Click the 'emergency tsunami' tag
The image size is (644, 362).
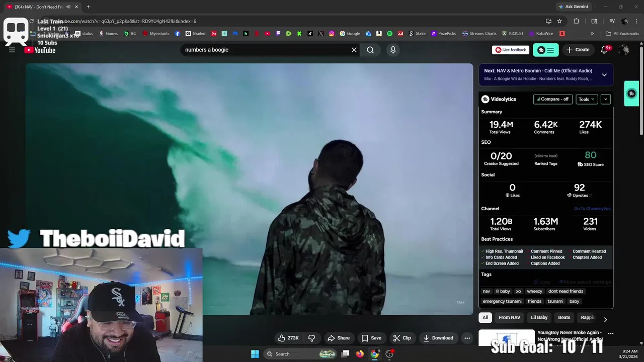point(502,301)
